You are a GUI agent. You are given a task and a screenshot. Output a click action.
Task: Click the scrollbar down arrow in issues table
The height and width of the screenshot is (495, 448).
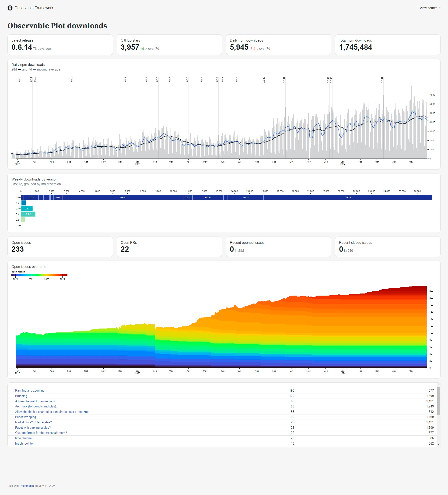[439, 444]
